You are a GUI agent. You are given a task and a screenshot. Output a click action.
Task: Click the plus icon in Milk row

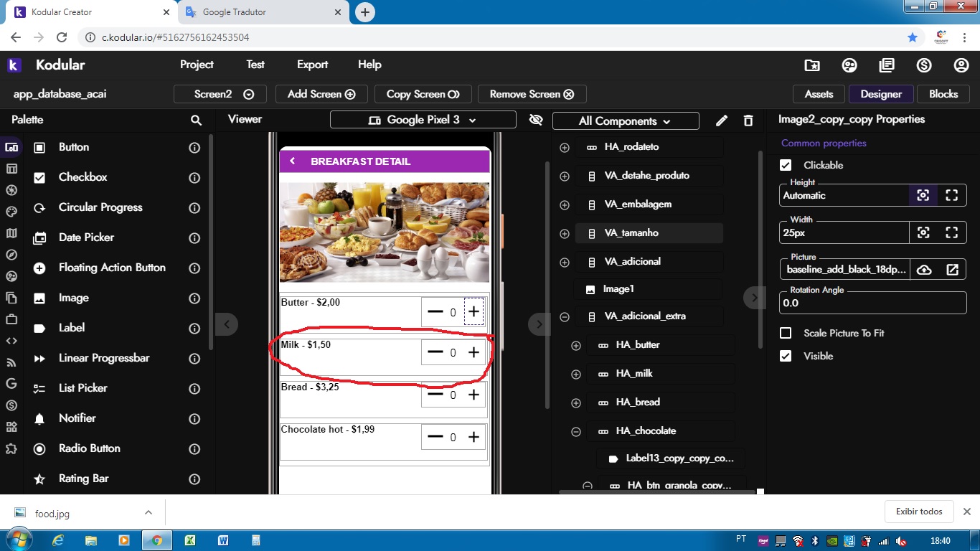tap(473, 352)
